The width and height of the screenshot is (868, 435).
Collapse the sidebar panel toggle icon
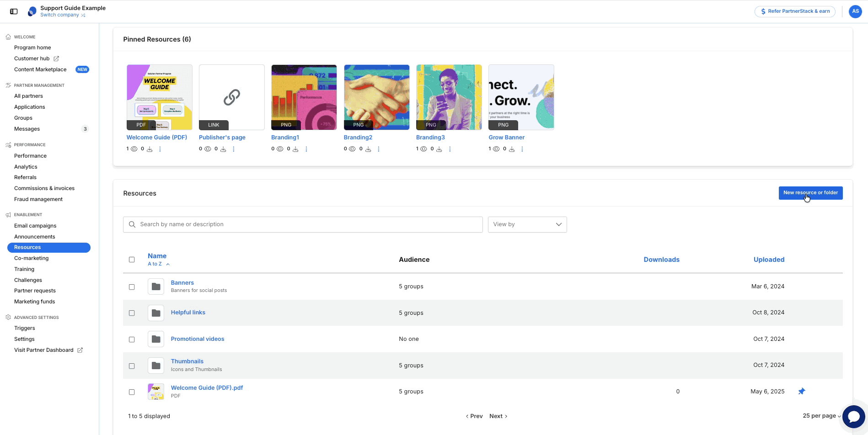click(14, 11)
